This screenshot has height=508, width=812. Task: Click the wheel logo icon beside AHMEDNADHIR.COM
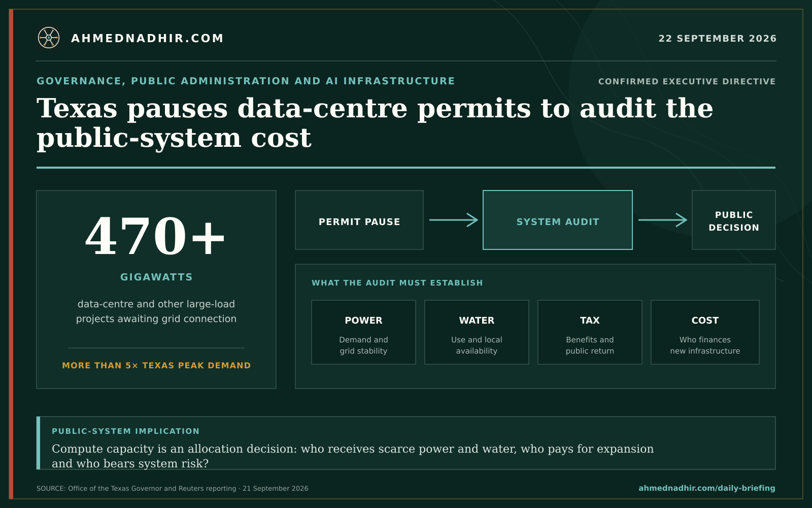tap(49, 38)
